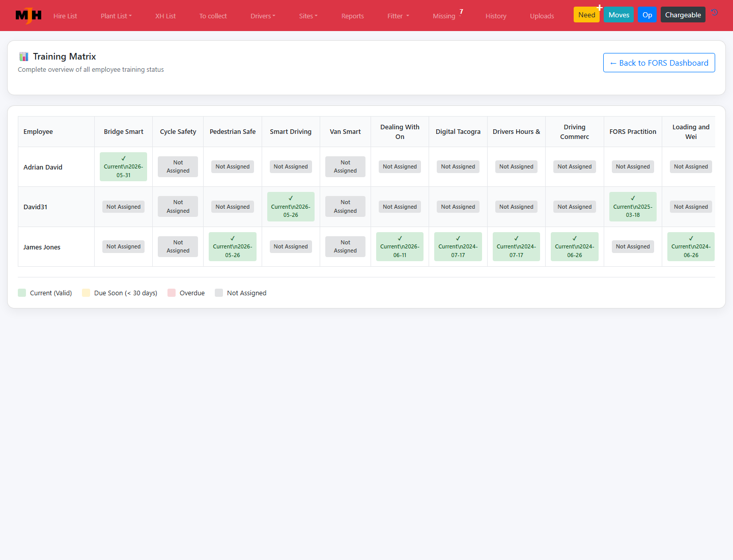Open the Missing dropdown with badge 7
This screenshot has width=733, height=560.
447,16
